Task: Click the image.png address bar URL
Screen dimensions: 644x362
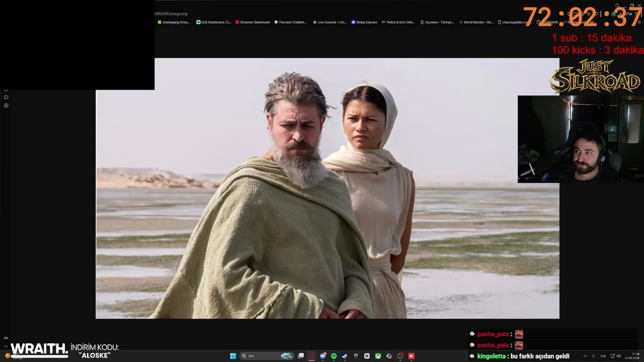Action: tap(171, 14)
